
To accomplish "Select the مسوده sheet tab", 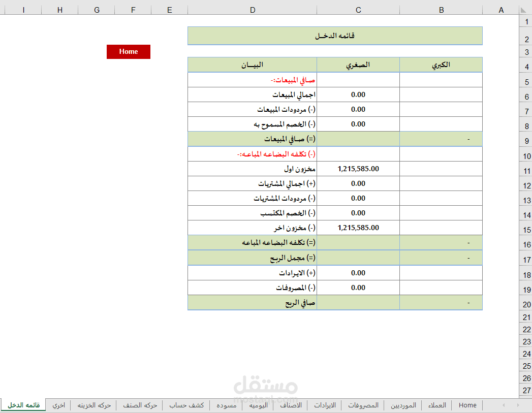I will tap(226, 405).
